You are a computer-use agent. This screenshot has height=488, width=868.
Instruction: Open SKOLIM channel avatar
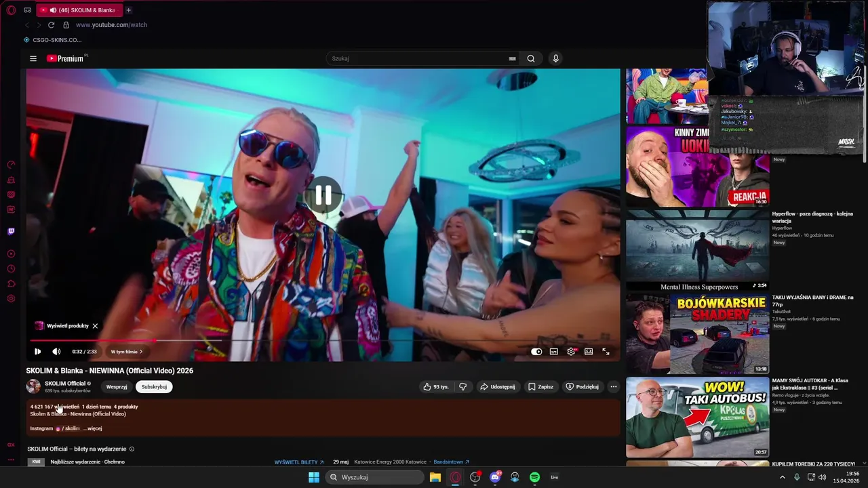[x=33, y=387]
